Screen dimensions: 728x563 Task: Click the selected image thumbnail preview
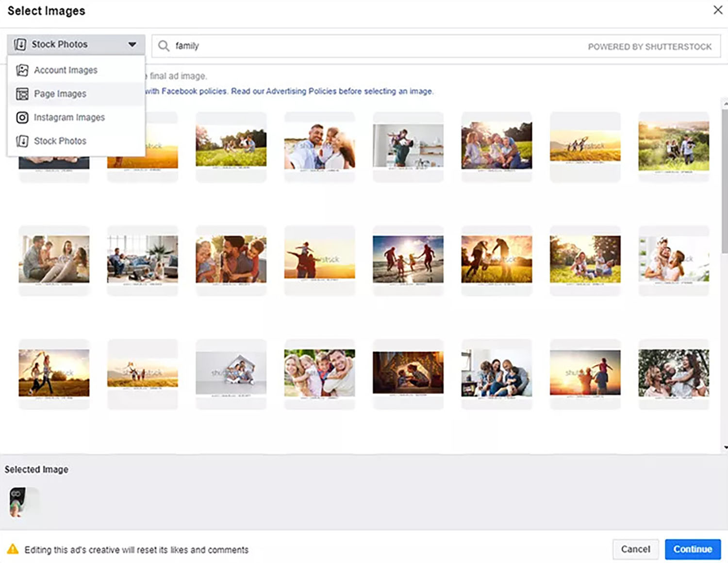[18, 502]
